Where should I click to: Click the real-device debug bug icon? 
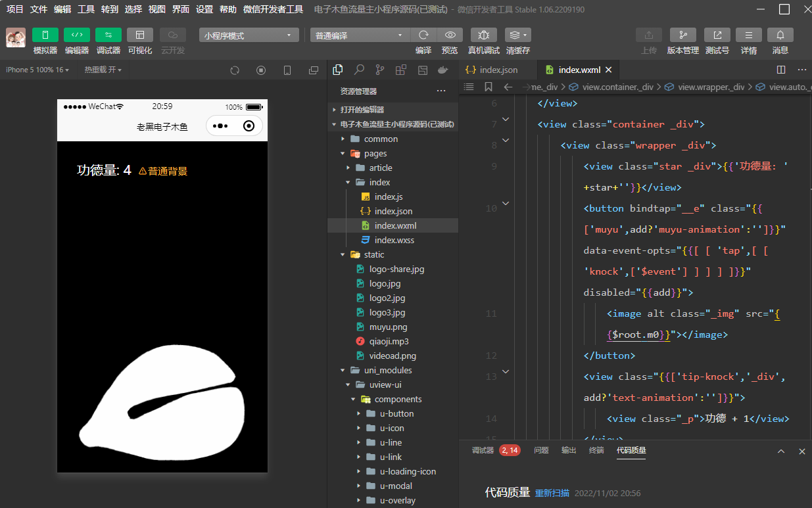[483, 35]
